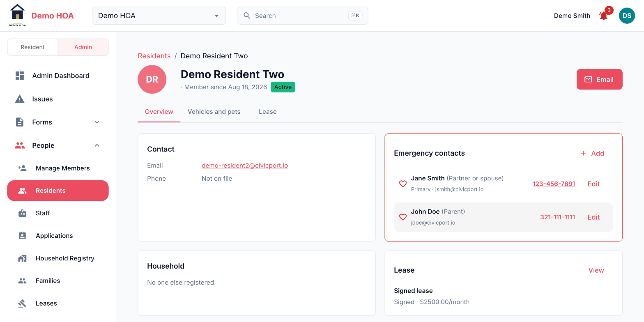Open the notifications bell
The height and width of the screenshot is (322, 644).
(603, 16)
